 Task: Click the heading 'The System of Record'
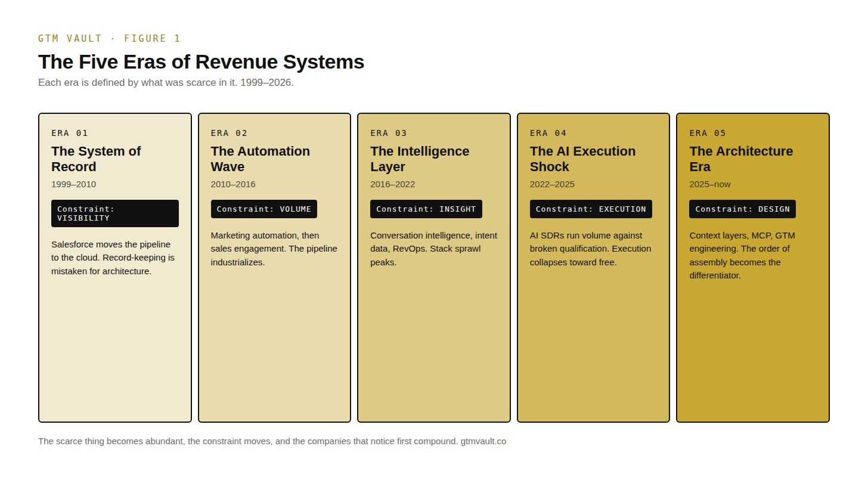pos(96,159)
